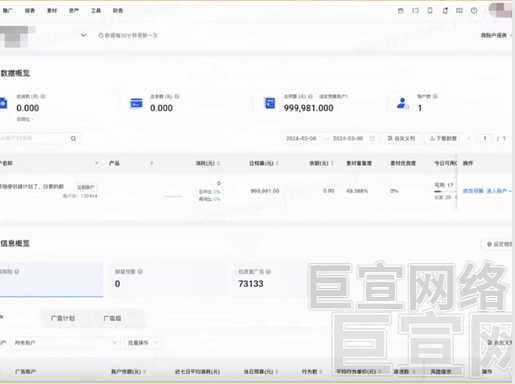Open the help circle icon in header
This screenshot has width=515, height=384.
[x=474, y=11]
